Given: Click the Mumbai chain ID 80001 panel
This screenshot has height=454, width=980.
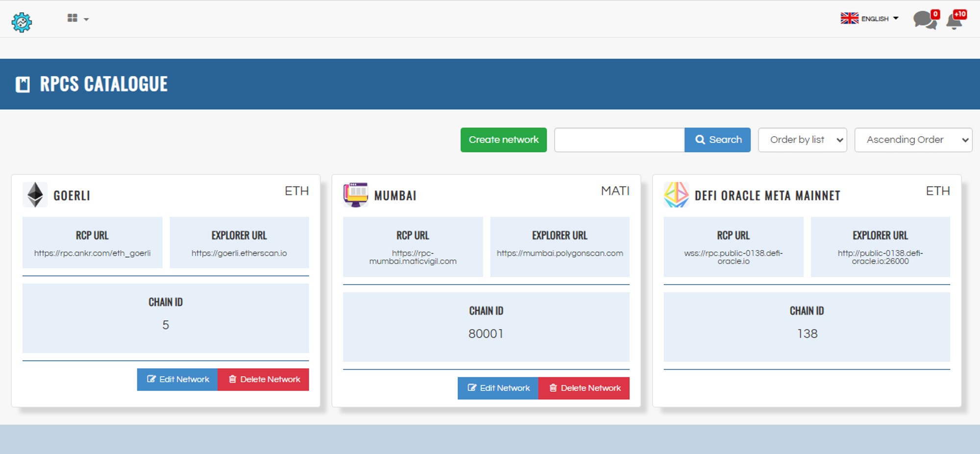Looking at the screenshot, I should pos(486,327).
